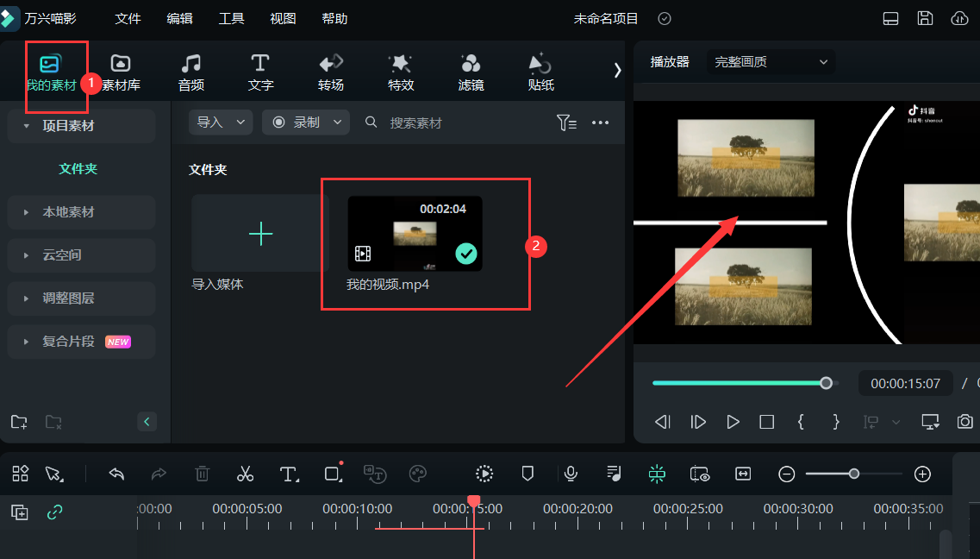Open the 录制 dropdown
The height and width of the screenshot is (559, 980).
[306, 122]
